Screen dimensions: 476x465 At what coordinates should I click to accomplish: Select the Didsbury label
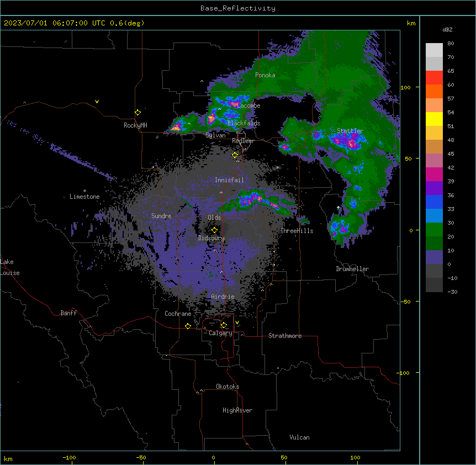click(211, 238)
